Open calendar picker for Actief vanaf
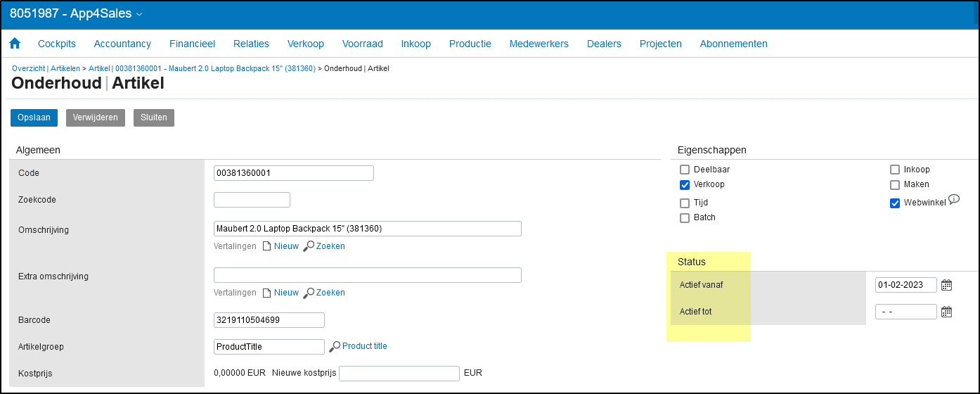Screen dimensions: 980x394 point(947,285)
